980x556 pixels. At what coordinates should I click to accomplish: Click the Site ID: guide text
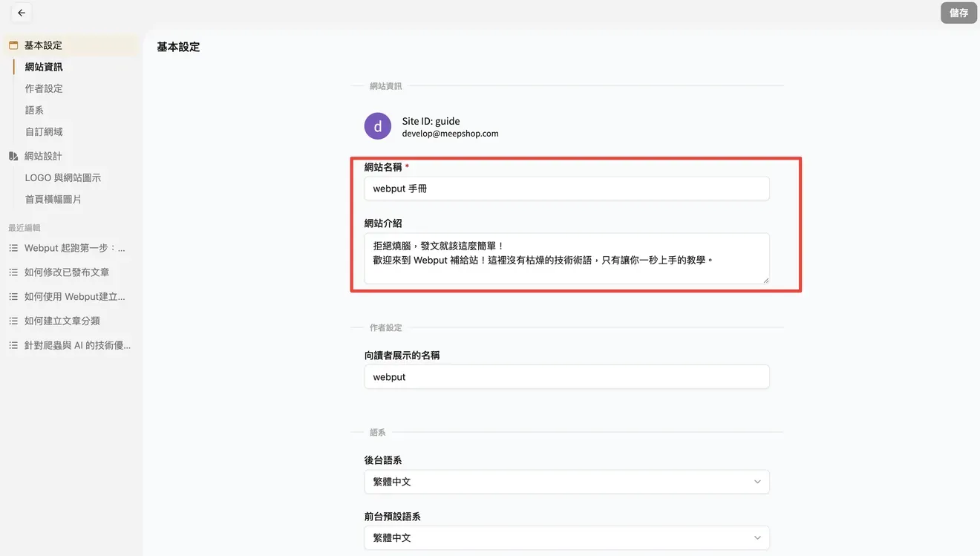click(x=431, y=121)
